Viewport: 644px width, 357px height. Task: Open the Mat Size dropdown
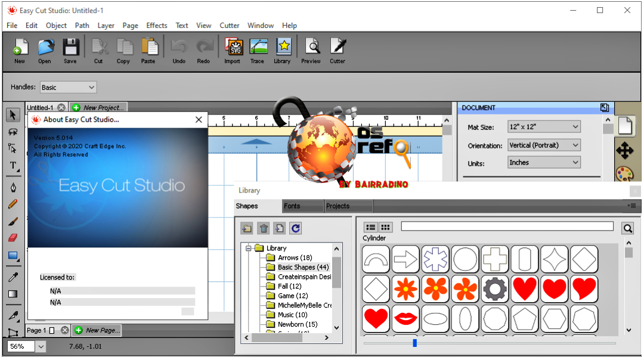pyautogui.click(x=544, y=127)
